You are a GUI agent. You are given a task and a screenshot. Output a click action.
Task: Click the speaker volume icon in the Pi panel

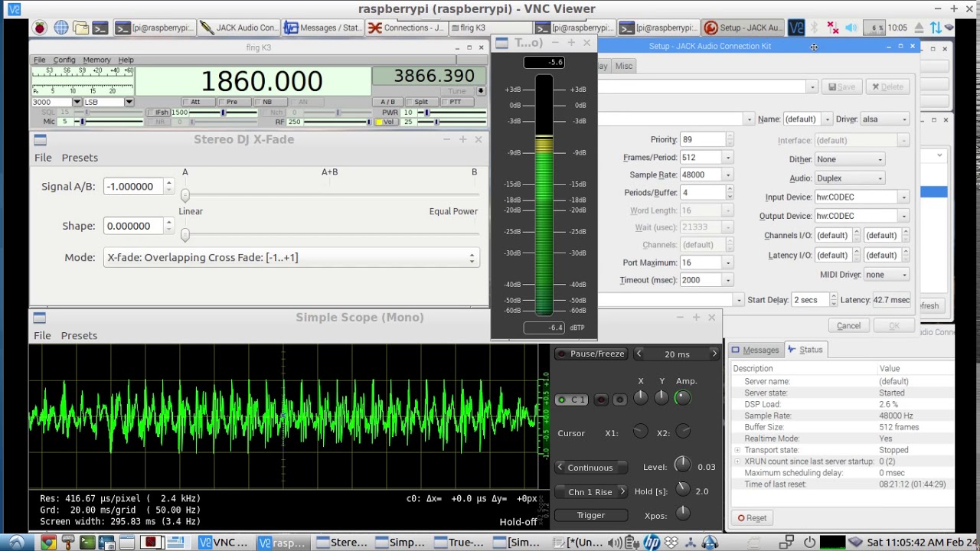coord(851,28)
